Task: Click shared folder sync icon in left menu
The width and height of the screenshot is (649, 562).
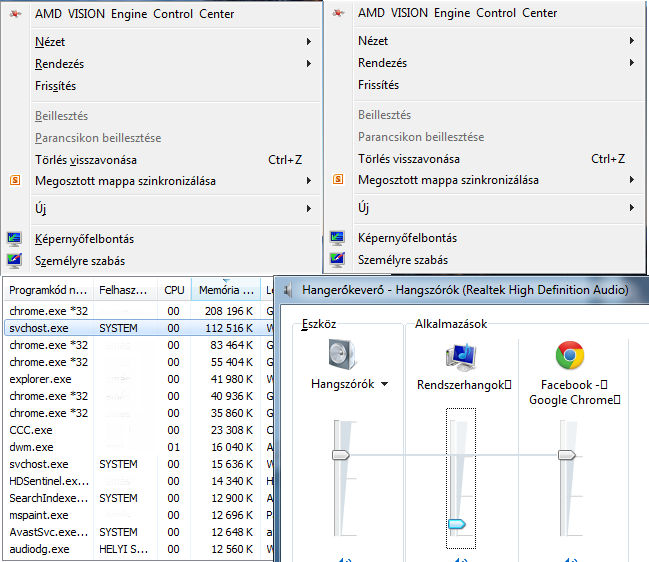Action: click(x=15, y=180)
